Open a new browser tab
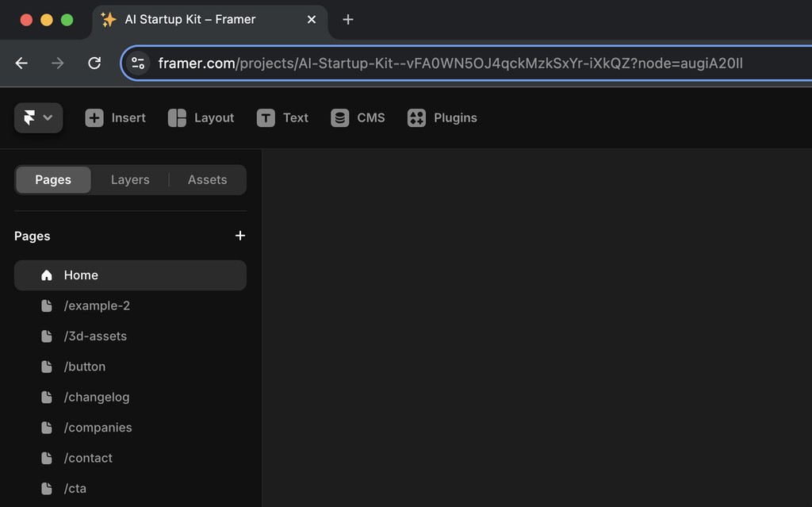Screen dimensions: 812x507 click(347, 20)
